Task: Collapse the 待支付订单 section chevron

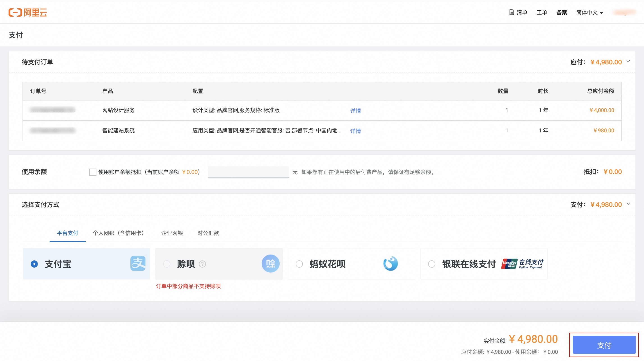Action: 628,61
